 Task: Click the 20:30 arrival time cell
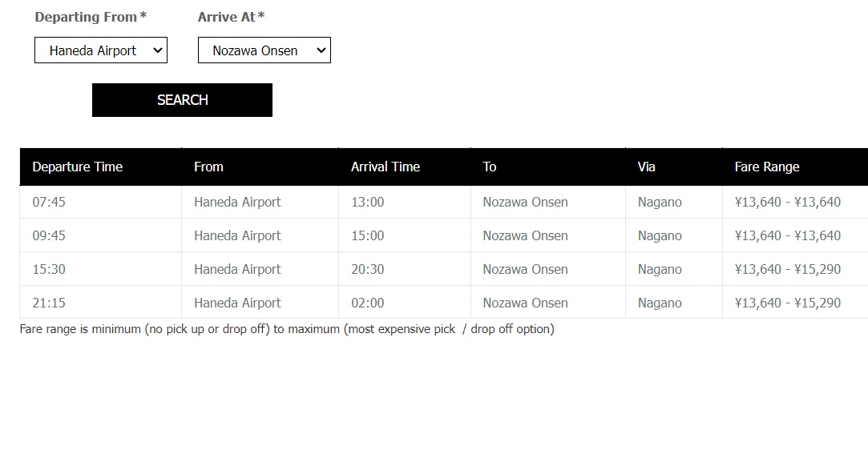[x=368, y=269]
